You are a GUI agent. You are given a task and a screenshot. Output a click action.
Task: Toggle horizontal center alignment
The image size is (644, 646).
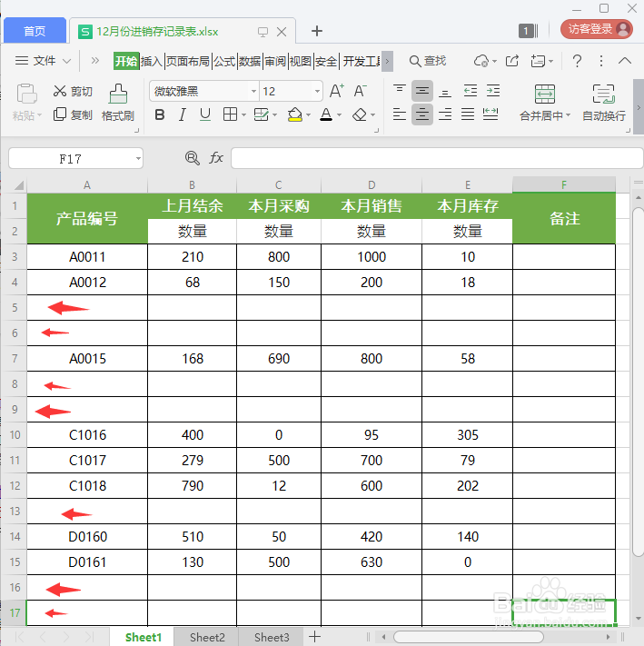(x=422, y=114)
